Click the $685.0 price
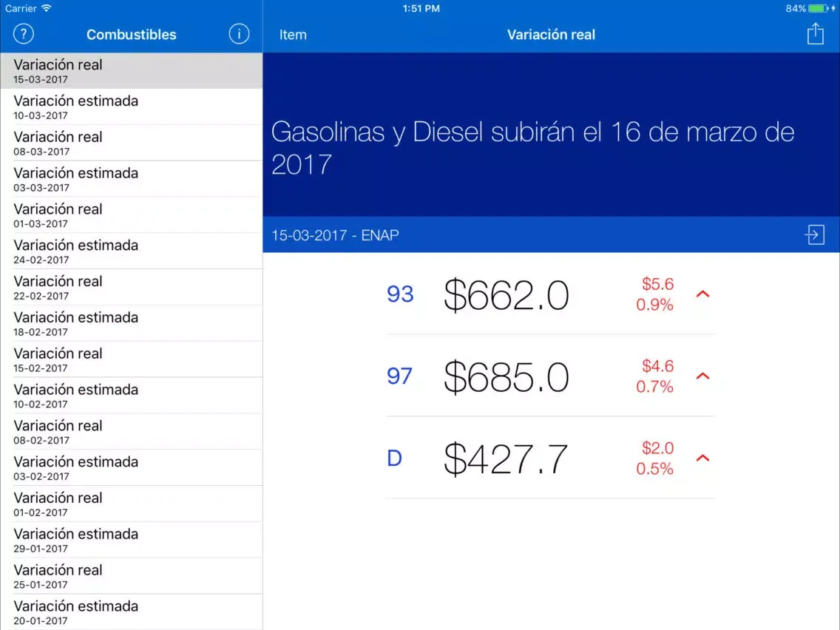 tap(507, 377)
